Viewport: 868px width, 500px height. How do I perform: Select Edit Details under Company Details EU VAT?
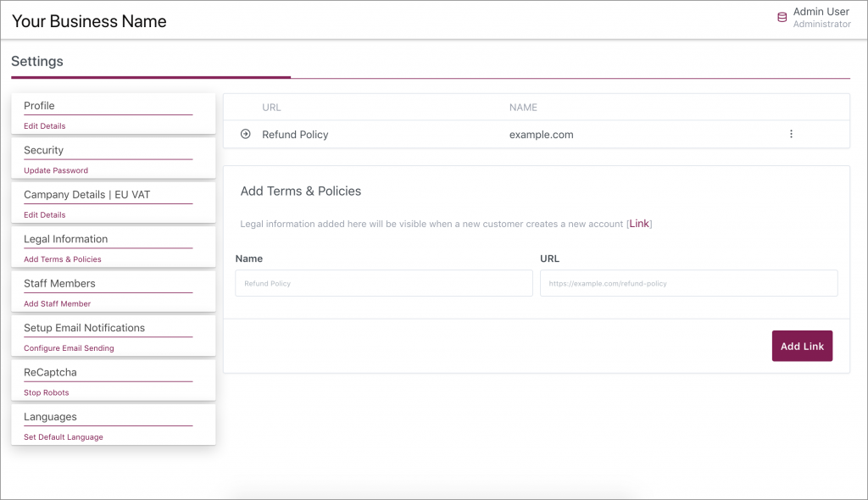[45, 215]
